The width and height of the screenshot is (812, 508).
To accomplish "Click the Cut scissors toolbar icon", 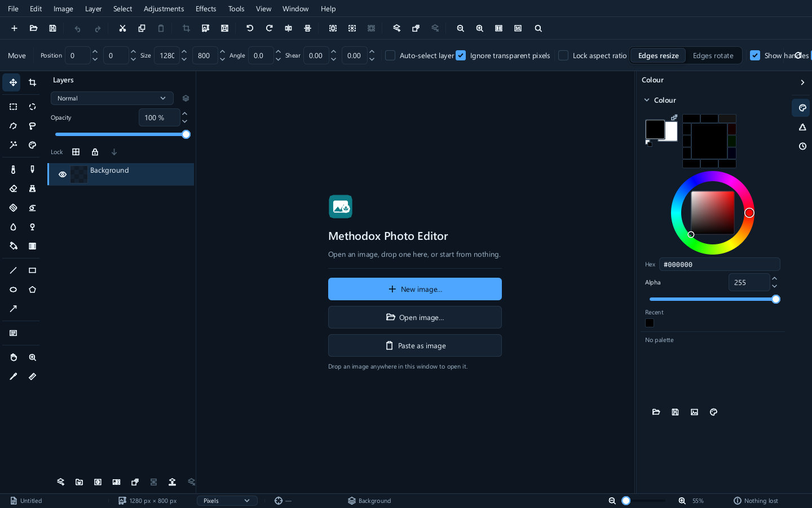I will pyautogui.click(x=122, y=28).
